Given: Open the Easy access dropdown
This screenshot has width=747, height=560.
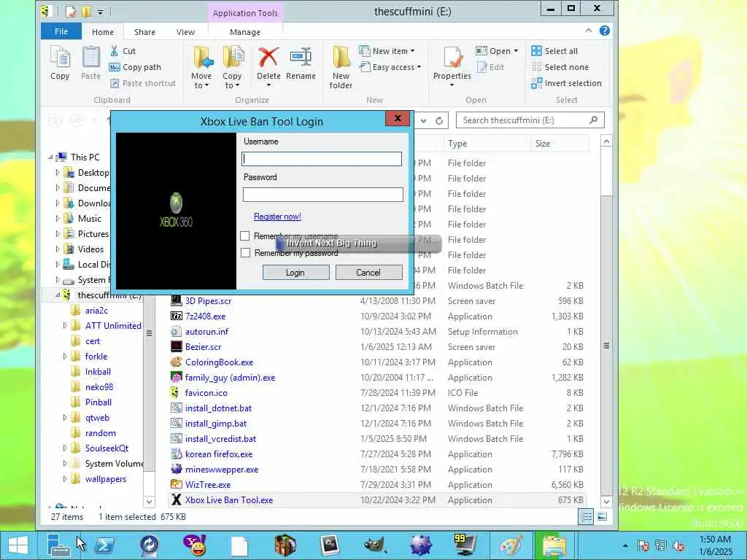Looking at the screenshot, I should click(x=390, y=67).
